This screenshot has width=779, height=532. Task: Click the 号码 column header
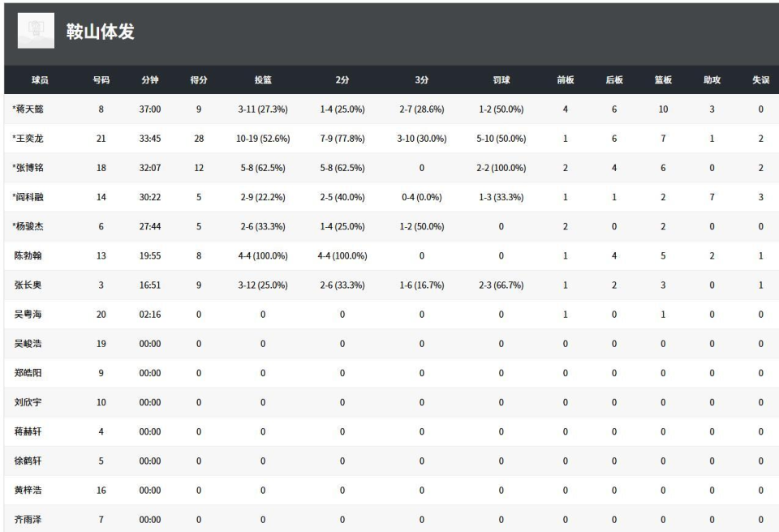point(101,80)
